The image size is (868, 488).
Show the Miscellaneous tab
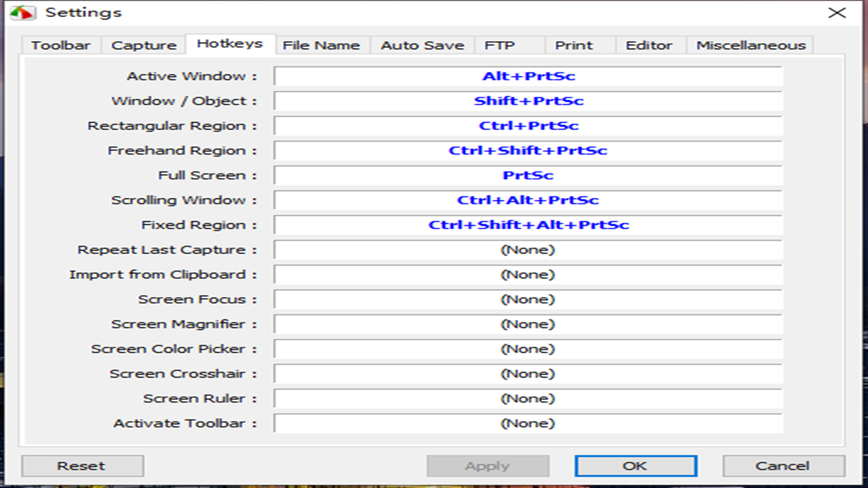click(x=751, y=45)
